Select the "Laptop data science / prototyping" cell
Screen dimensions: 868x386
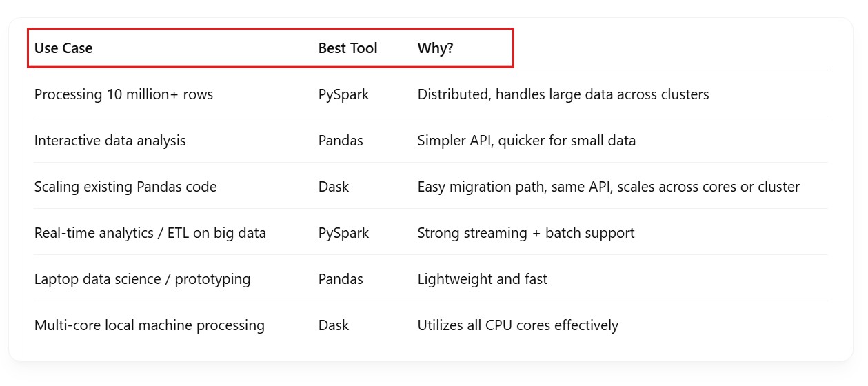pos(142,279)
